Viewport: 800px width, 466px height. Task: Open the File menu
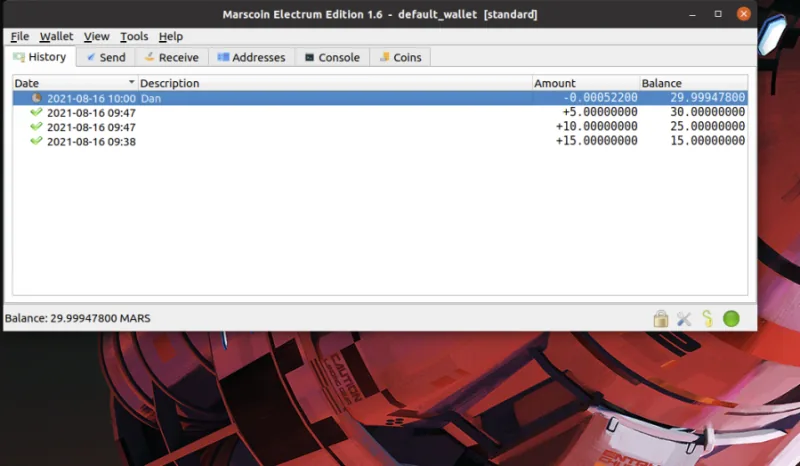(20, 36)
